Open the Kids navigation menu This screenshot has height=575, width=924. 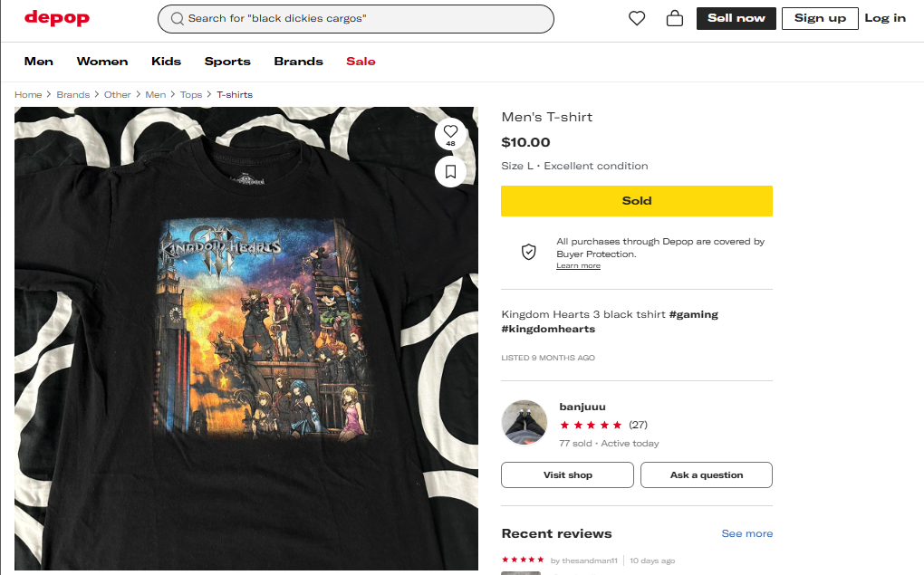tap(166, 62)
